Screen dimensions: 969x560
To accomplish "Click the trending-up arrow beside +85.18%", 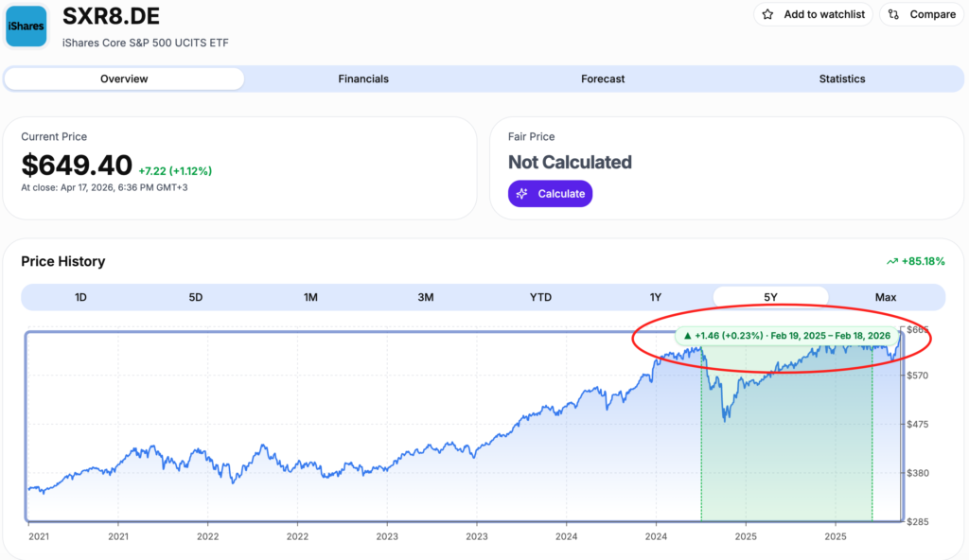I will click(x=892, y=261).
